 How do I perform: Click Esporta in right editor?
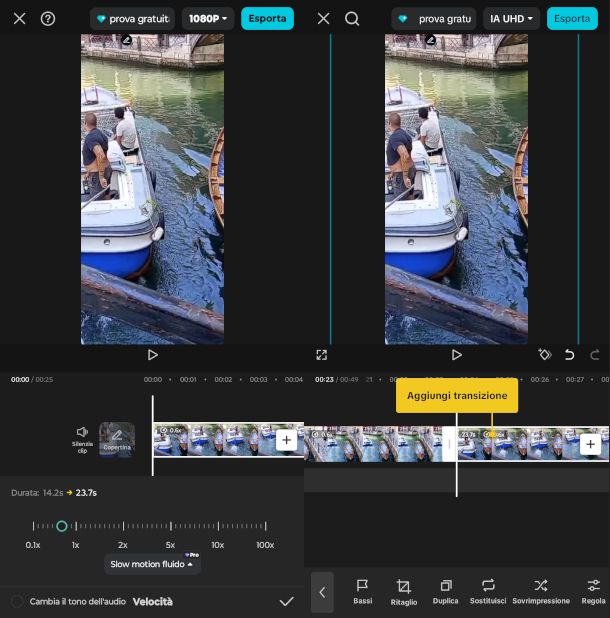point(572,19)
